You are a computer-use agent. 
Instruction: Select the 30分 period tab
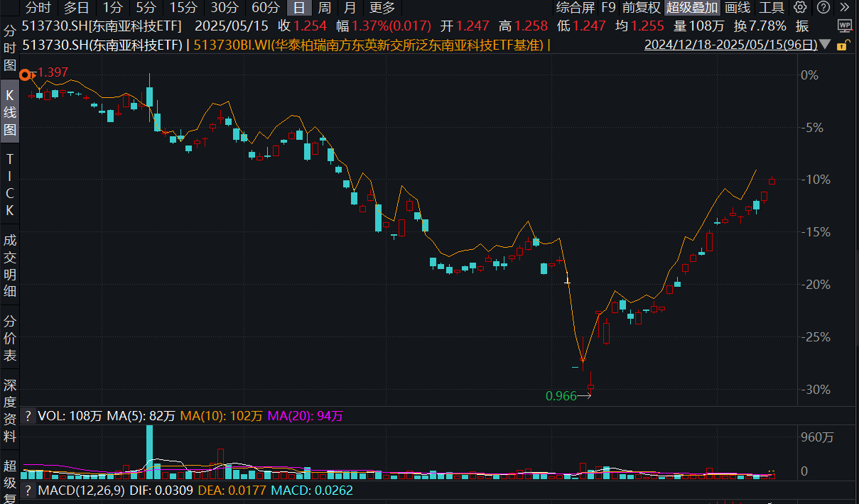click(225, 8)
